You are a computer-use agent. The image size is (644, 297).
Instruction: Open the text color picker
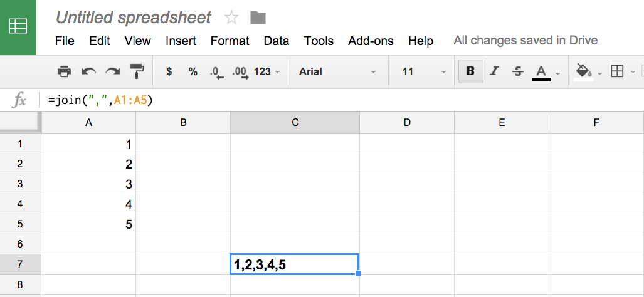[541, 73]
